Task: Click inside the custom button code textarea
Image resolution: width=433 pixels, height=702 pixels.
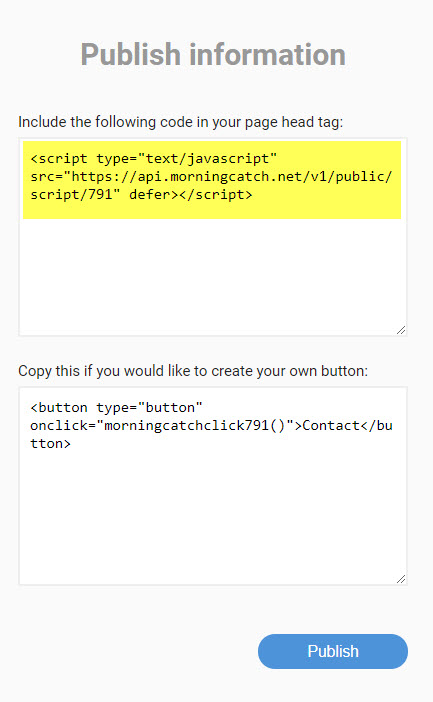Action: tap(213, 486)
